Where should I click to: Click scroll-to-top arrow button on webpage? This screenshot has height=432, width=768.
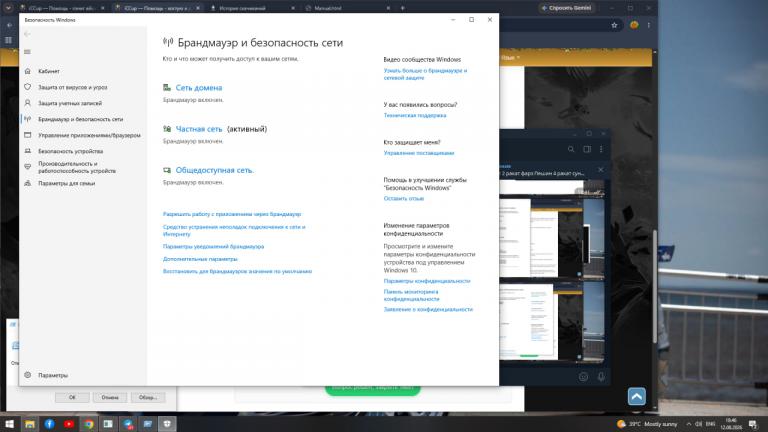pos(637,396)
